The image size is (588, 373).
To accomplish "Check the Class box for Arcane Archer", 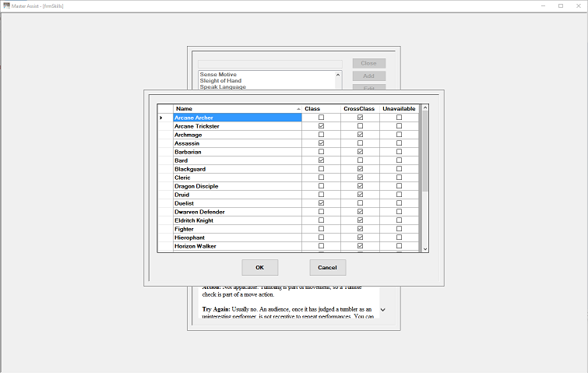I will pos(321,118).
